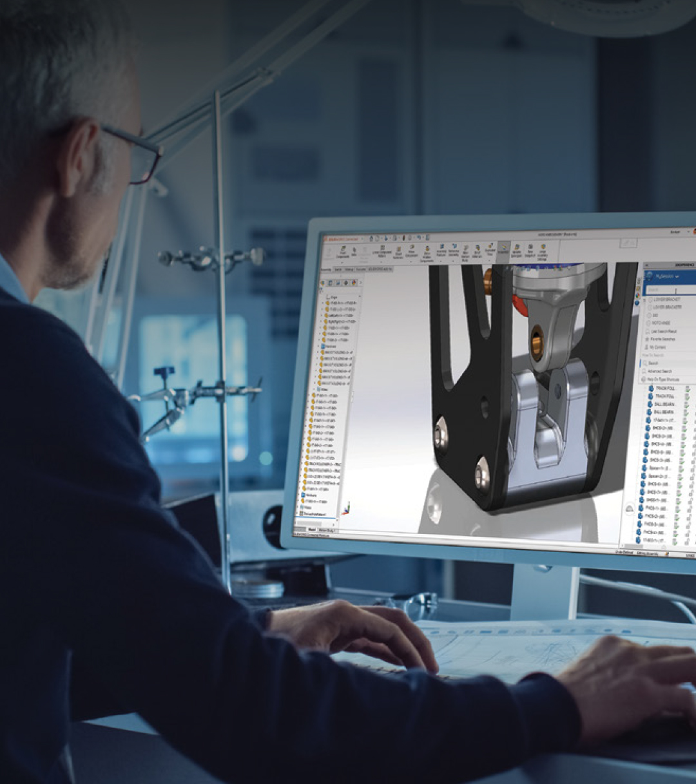Open the Model tab at bottom
The height and width of the screenshot is (784, 696).
(312, 529)
